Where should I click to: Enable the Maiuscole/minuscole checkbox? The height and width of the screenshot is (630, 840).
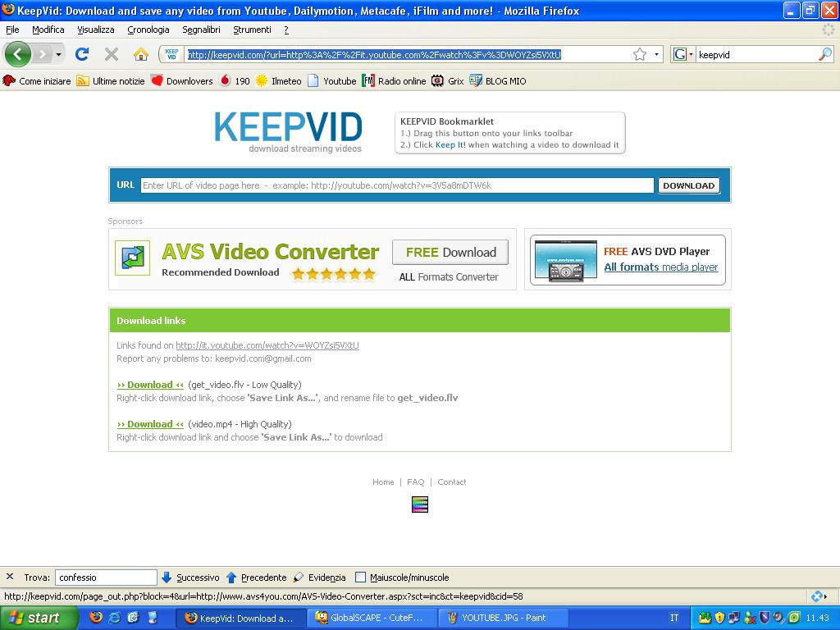tap(361, 577)
